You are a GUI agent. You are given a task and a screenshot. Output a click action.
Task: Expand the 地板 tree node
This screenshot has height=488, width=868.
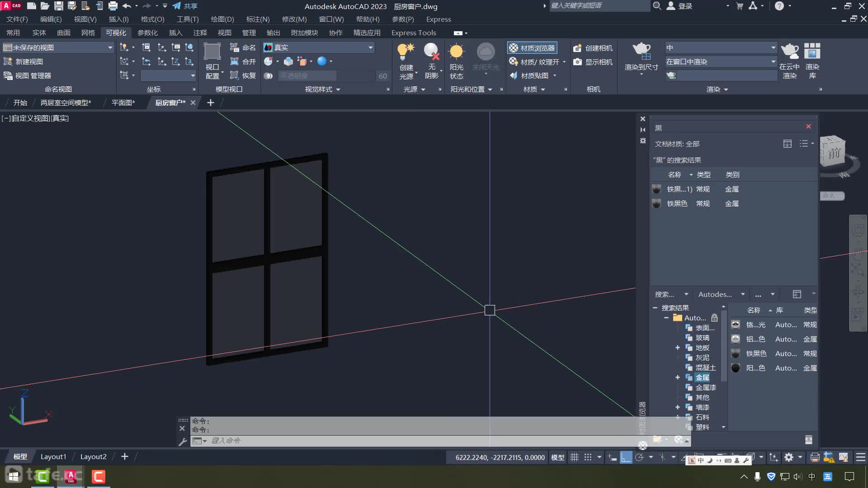tap(677, 347)
